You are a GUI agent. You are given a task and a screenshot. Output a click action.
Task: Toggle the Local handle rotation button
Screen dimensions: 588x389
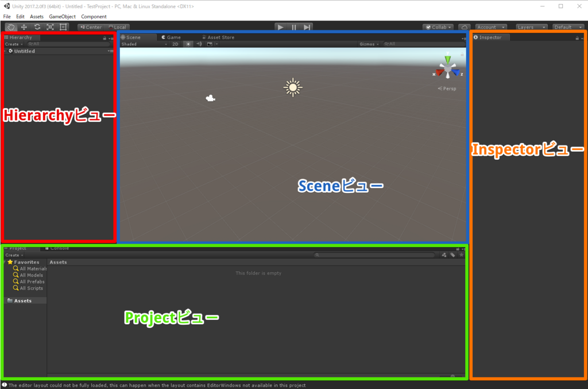pyautogui.click(x=117, y=27)
